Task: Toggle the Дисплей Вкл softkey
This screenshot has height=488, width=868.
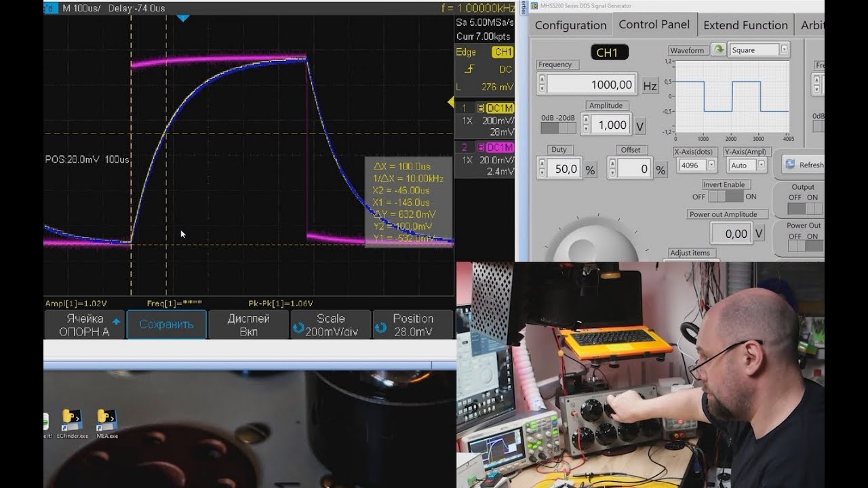Action: (248, 324)
